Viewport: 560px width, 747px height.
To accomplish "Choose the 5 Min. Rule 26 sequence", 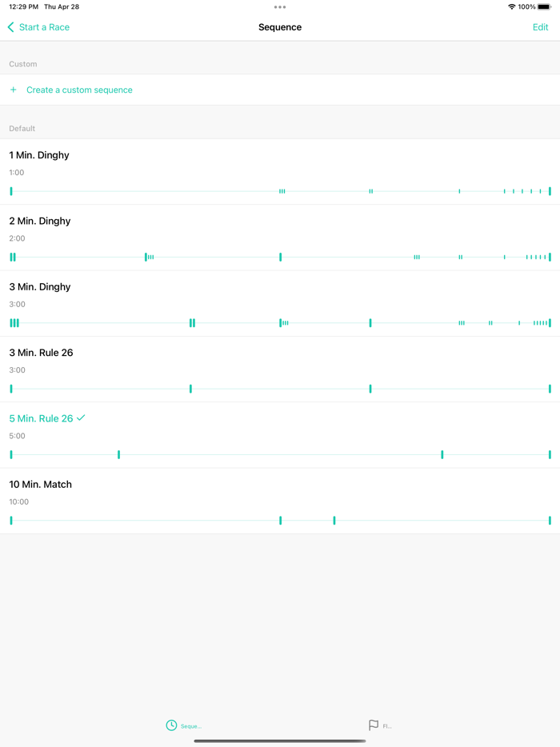I will pos(280,435).
